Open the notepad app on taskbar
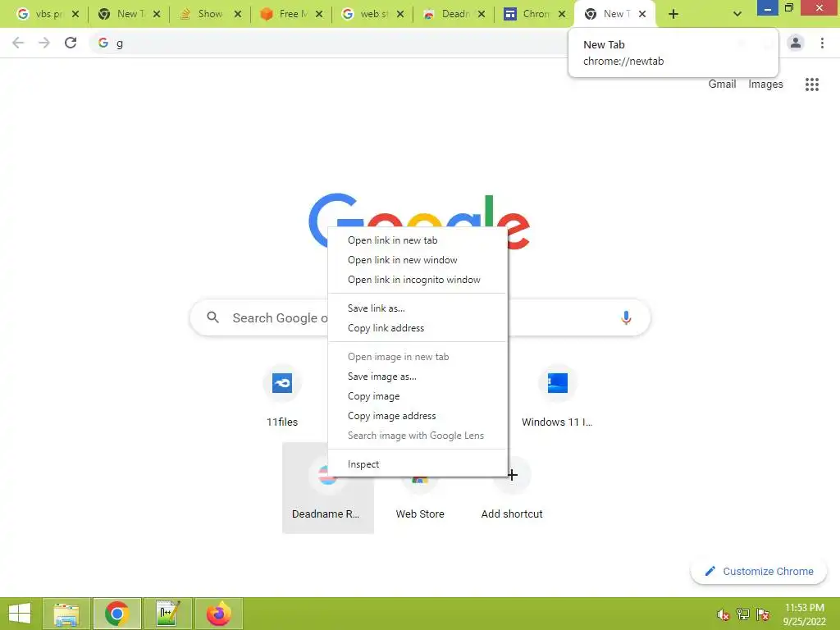The image size is (840, 630). pos(167,614)
